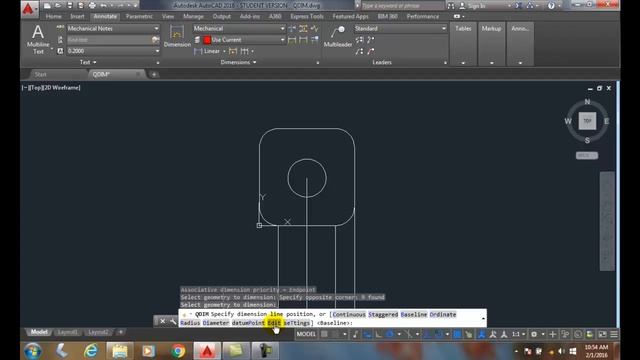
Task: Open the AutoCAD application menu logo
Action: 29,8
